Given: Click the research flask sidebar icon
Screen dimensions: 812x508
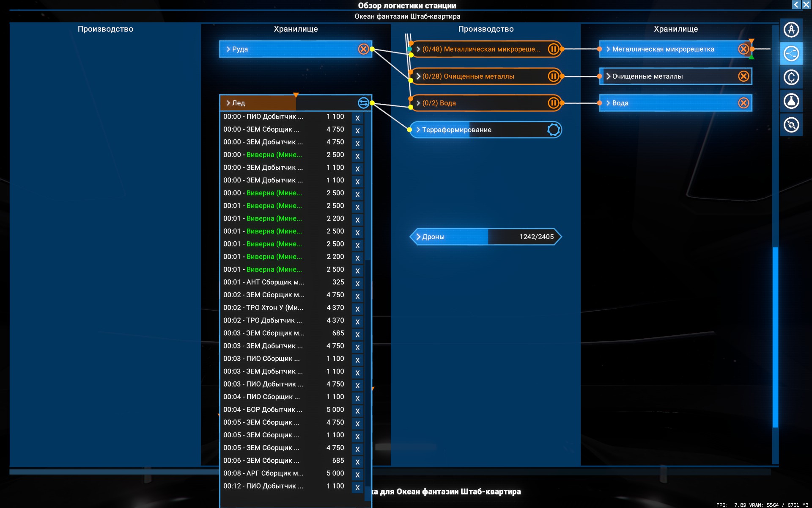Looking at the screenshot, I should coord(791,101).
